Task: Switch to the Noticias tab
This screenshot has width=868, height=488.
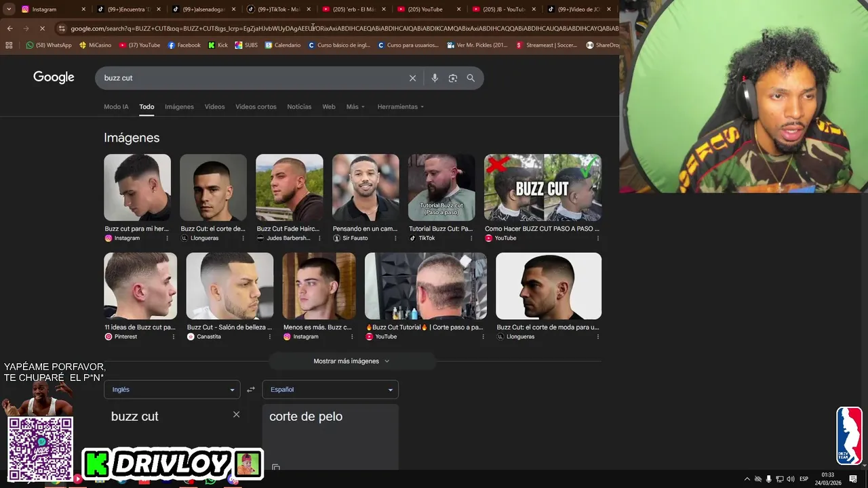Action: pos(299,107)
